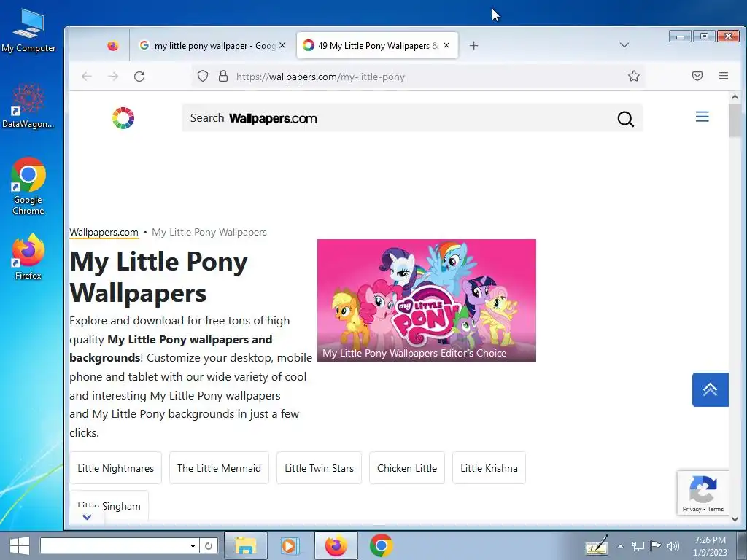Select the Little Nightmares tag
747x560 pixels.
tap(116, 468)
